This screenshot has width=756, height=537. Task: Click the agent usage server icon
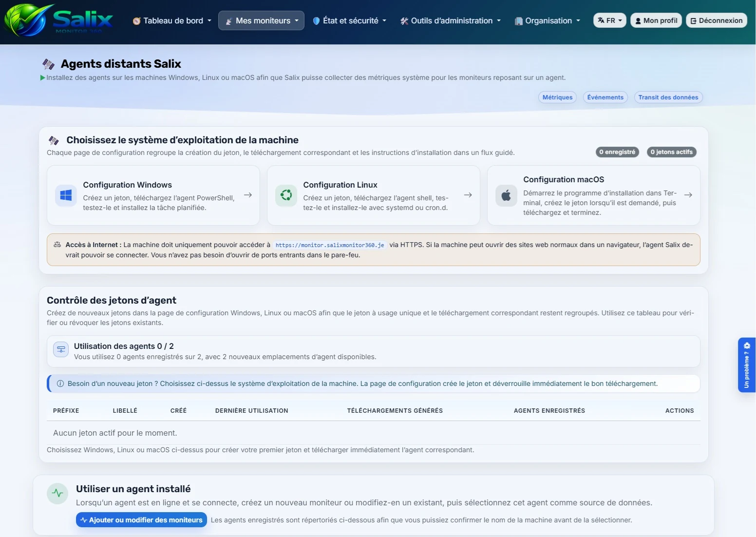tap(61, 349)
